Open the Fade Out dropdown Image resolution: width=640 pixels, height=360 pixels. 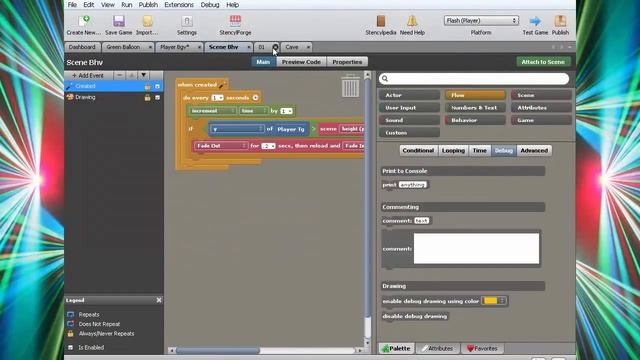tap(221, 146)
